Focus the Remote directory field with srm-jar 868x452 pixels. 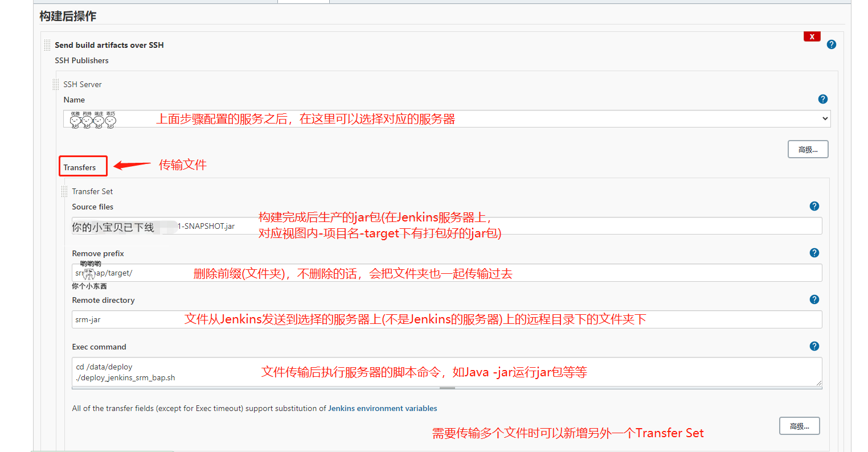(x=447, y=319)
